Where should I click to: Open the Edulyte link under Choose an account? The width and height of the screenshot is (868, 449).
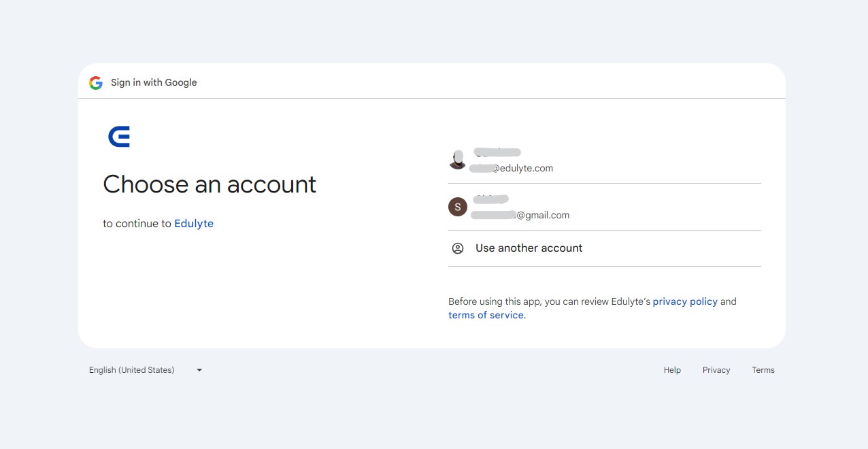tap(194, 223)
